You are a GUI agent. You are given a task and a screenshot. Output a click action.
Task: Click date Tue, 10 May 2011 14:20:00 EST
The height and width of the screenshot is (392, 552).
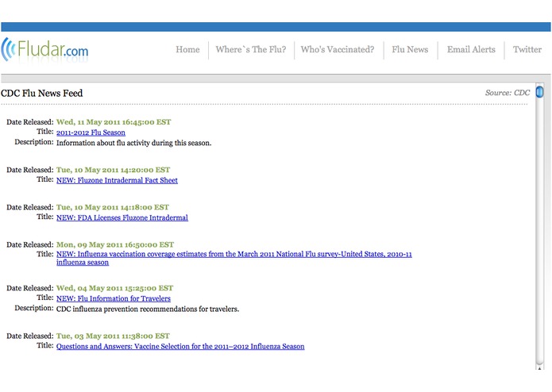click(x=113, y=170)
